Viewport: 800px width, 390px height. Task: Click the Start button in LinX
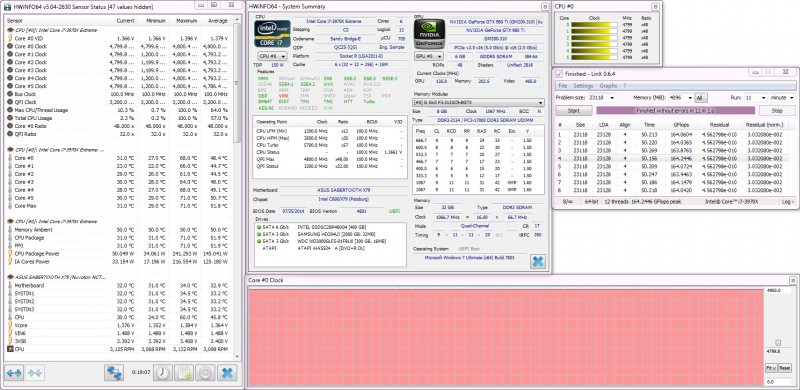point(574,110)
